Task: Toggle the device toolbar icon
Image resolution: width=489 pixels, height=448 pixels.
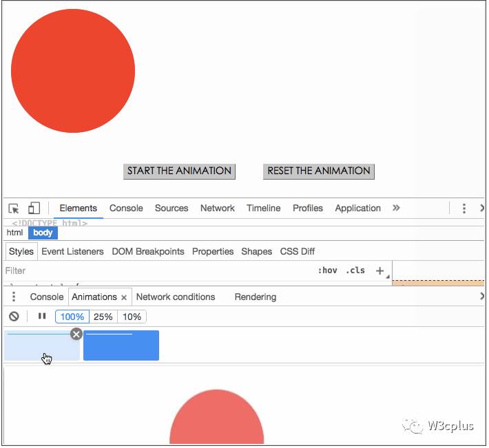Action: (x=34, y=208)
